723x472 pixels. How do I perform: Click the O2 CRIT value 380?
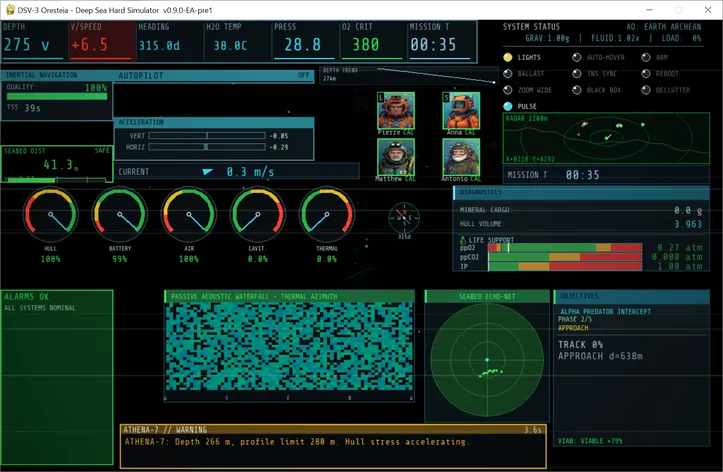point(366,45)
